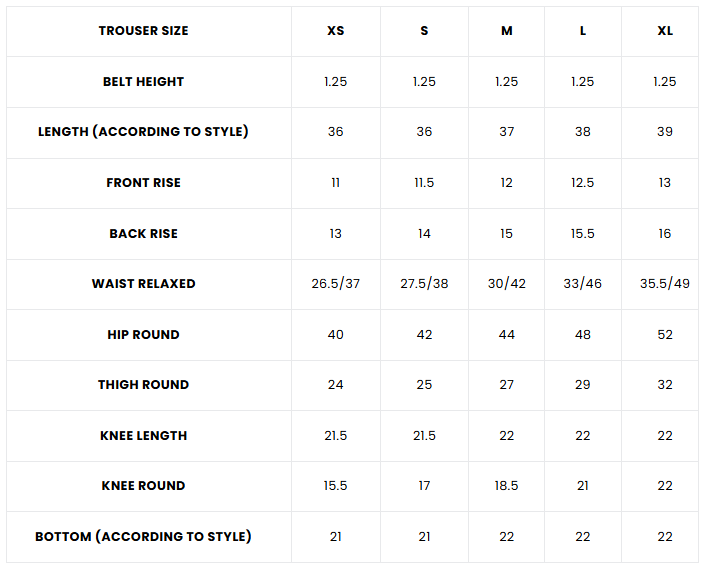Click the HIP ROUND row label
The height and width of the screenshot is (571, 706).
point(143,335)
